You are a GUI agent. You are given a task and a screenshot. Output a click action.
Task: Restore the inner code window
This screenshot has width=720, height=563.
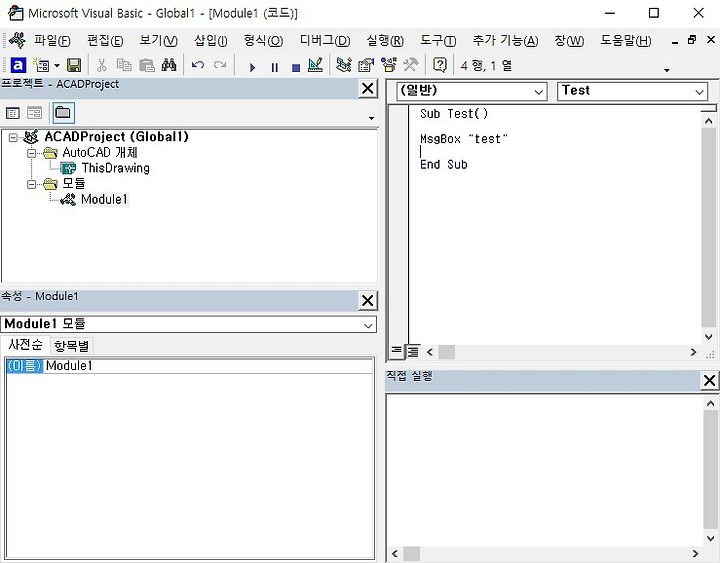(x=692, y=40)
